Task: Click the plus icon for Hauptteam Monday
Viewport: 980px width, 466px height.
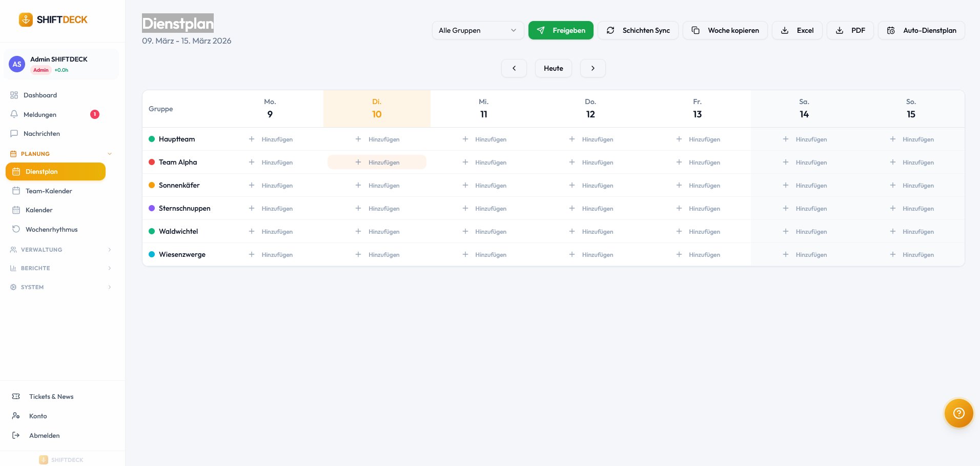Action: 252,139
